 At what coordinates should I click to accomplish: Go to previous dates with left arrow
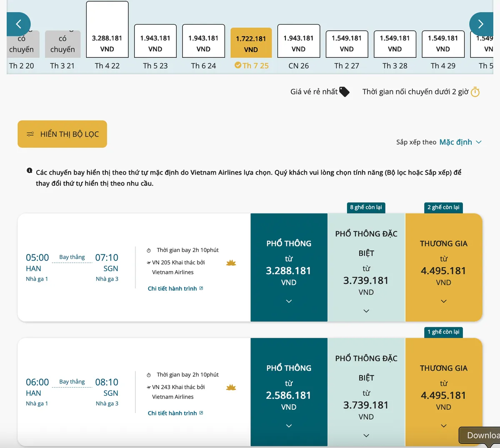(18, 24)
